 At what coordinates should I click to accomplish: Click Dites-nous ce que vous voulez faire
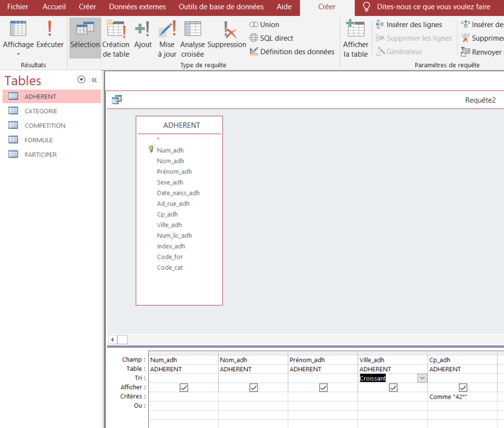click(434, 6)
